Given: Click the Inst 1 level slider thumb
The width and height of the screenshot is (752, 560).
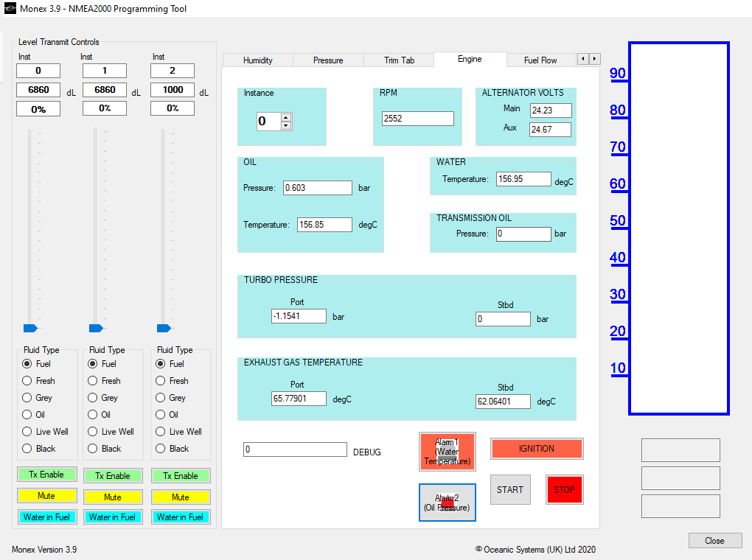Looking at the screenshot, I should click(96, 328).
